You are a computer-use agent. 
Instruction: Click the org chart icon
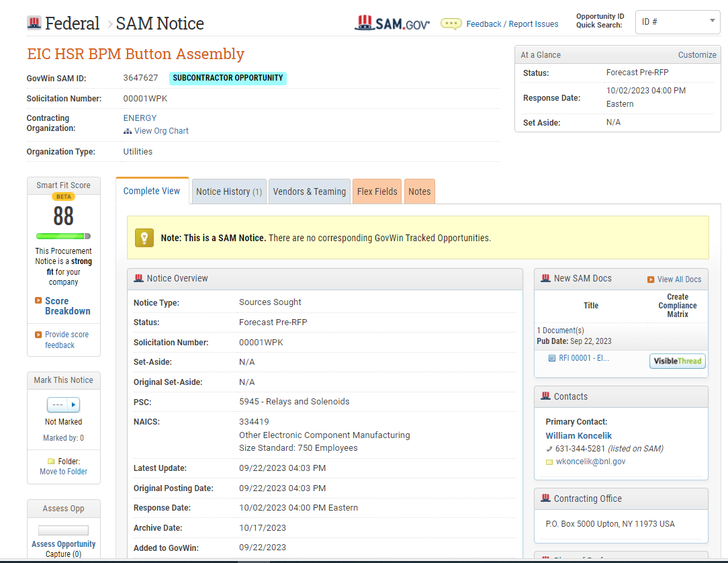coord(128,131)
